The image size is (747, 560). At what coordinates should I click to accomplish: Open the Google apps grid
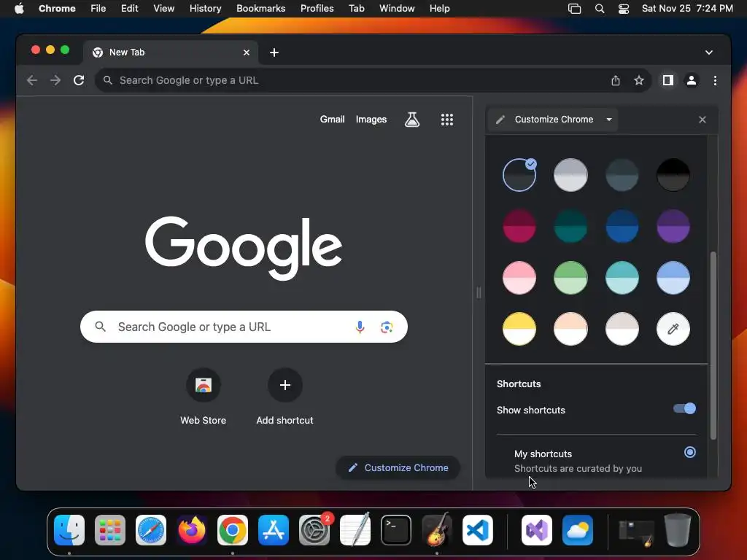click(x=447, y=120)
